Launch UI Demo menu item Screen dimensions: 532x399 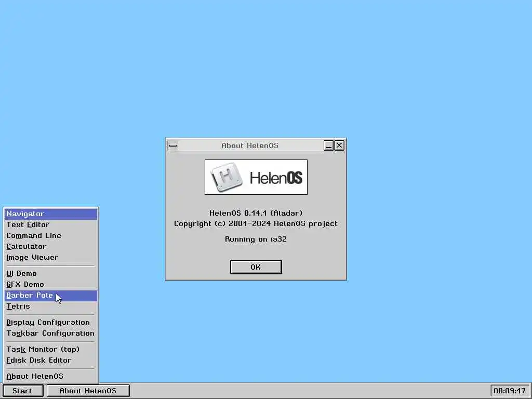(51, 273)
